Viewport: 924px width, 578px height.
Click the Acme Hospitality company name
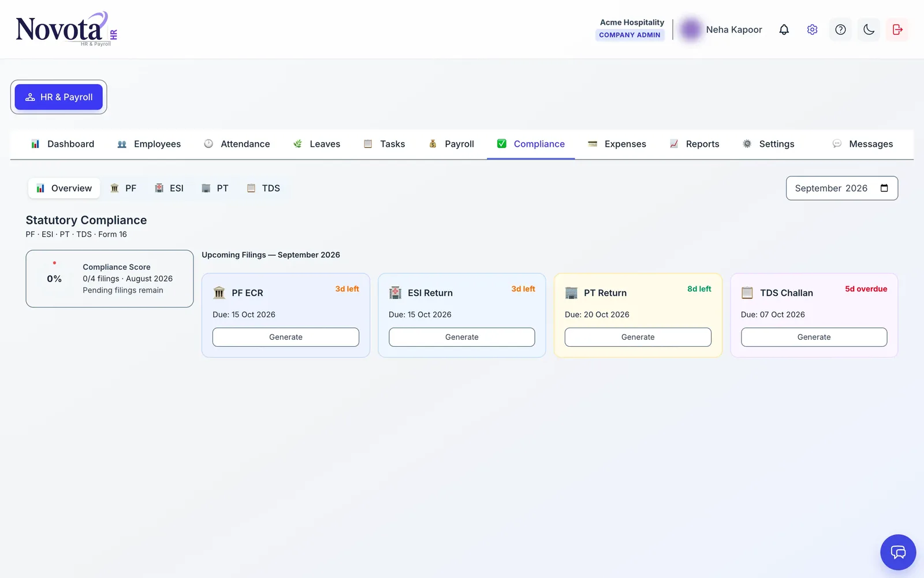pyautogui.click(x=632, y=22)
